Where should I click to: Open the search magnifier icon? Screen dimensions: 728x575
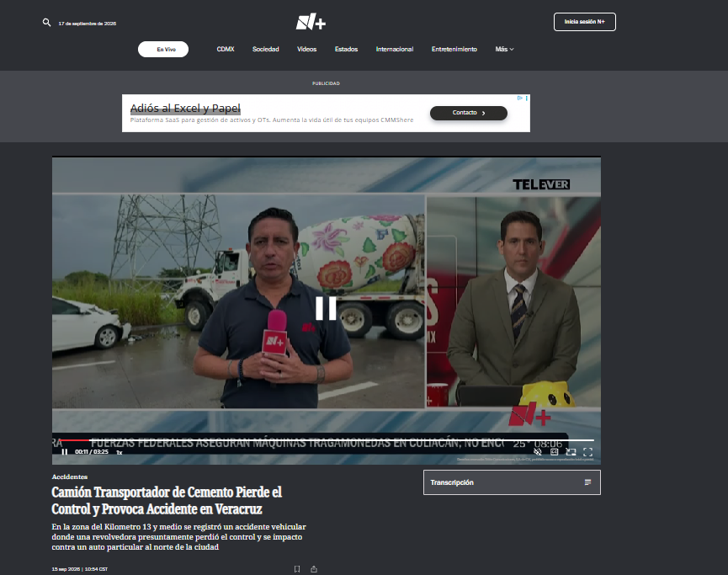click(46, 22)
